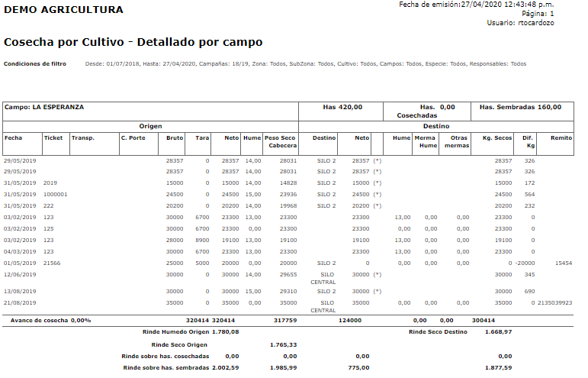Click Peso Seco Cabecera column header
The height and width of the screenshot is (378, 588).
281,142
